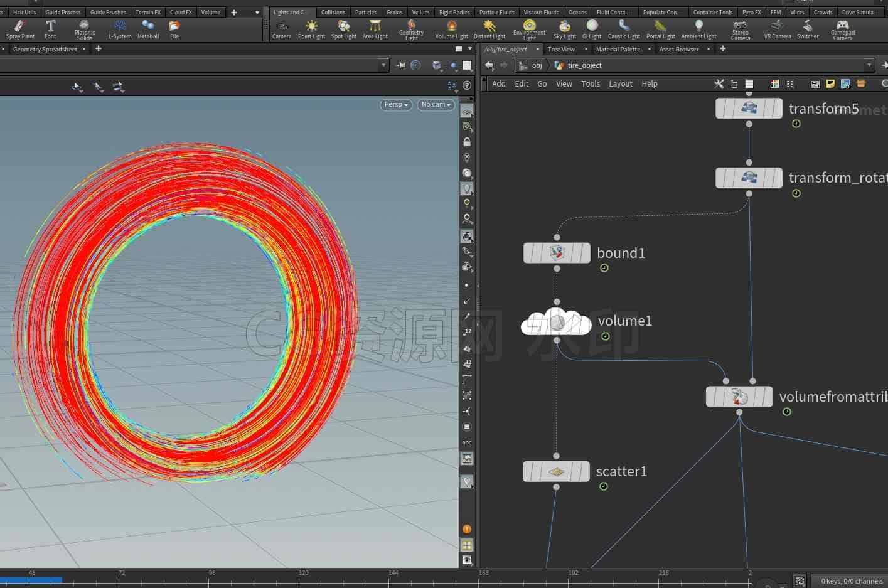Select the Switcher camera tool
888x588 pixels.
(x=808, y=29)
